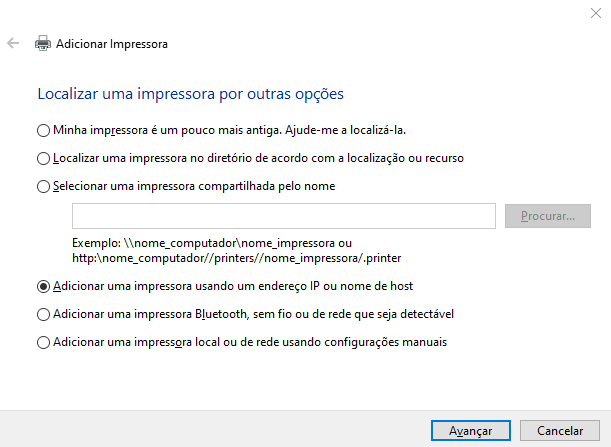Select the 'Selecionar uma impressora compartilhada pelo nome' radio button
611x447 pixels.
pos(43,186)
